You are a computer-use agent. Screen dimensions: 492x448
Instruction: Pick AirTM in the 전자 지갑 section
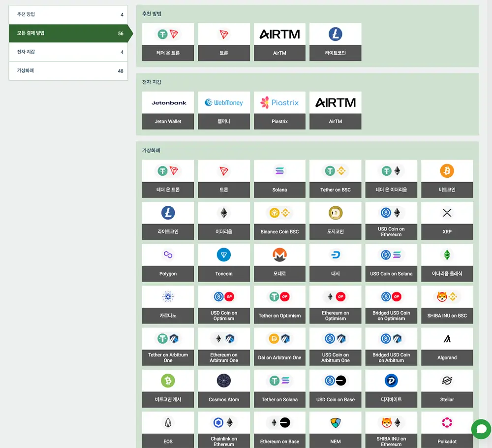tap(336, 110)
